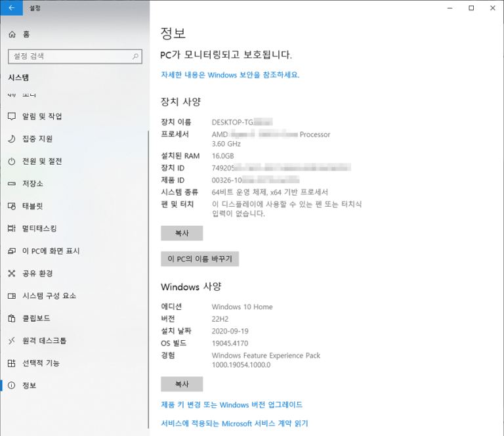The image size is (504, 436).
Task: Click the Windows 사양 heading
Action: tap(191, 287)
